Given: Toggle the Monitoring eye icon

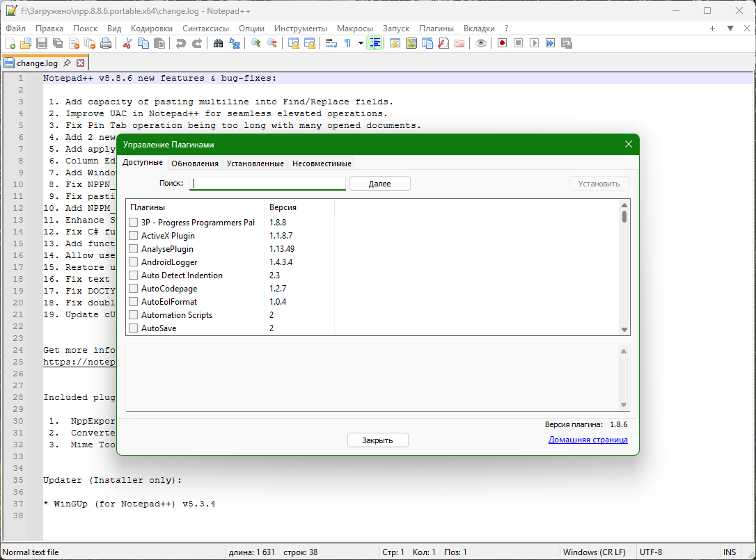Looking at the screenshot, I should pos(481,43).
